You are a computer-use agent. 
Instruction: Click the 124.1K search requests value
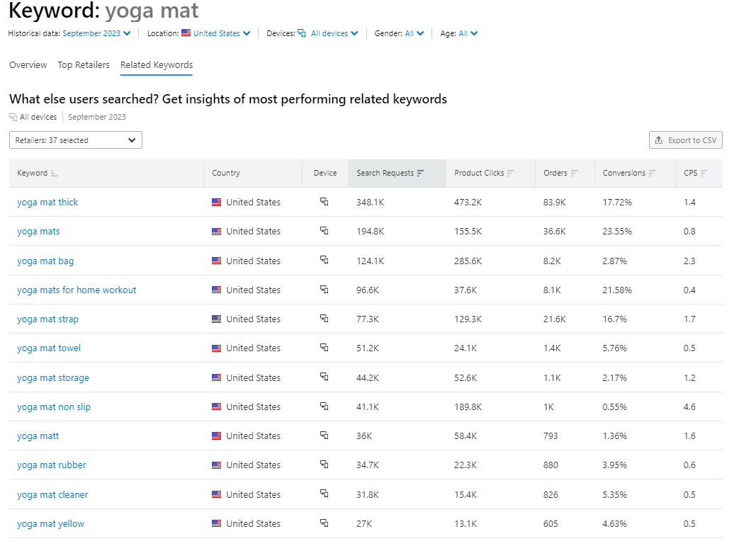point(371,261)
